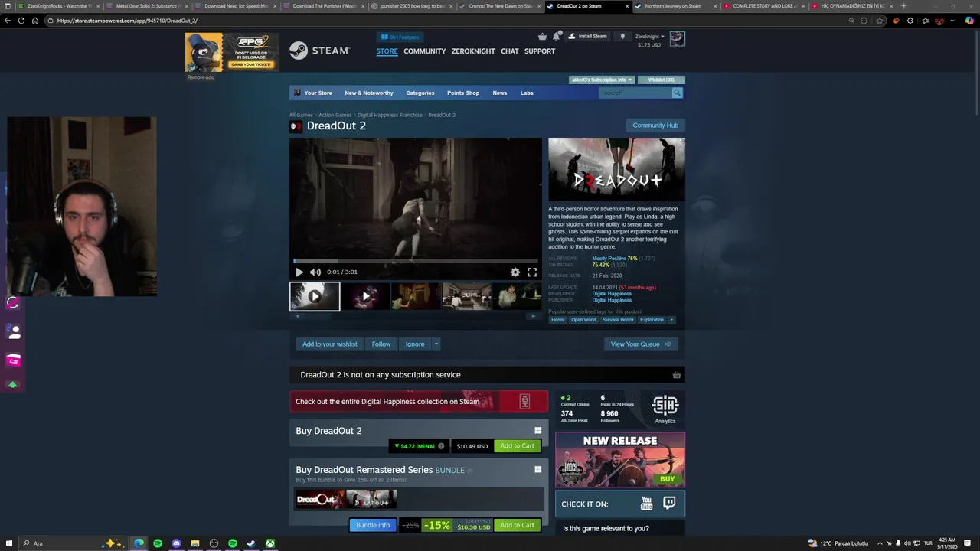
Task: Open Your Store dropdown menu
Action: [x=318, y=93]
